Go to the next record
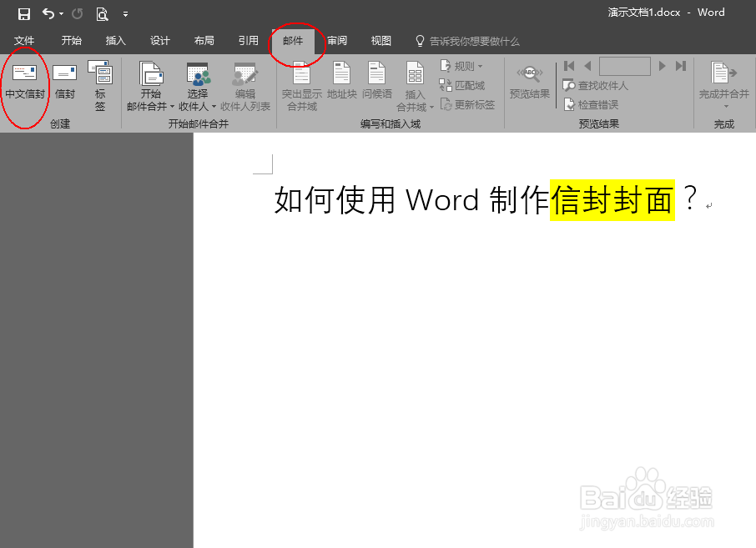The width and height of the screenshot is (756, 548). pyautogui.click(x=662, y=66)
